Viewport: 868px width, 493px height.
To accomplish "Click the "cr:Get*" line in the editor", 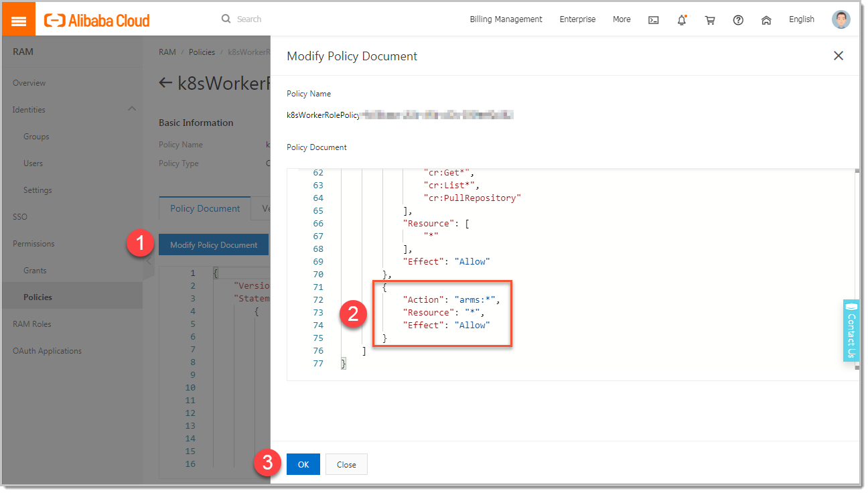I will pyautogui.click(x=449, y=172).
